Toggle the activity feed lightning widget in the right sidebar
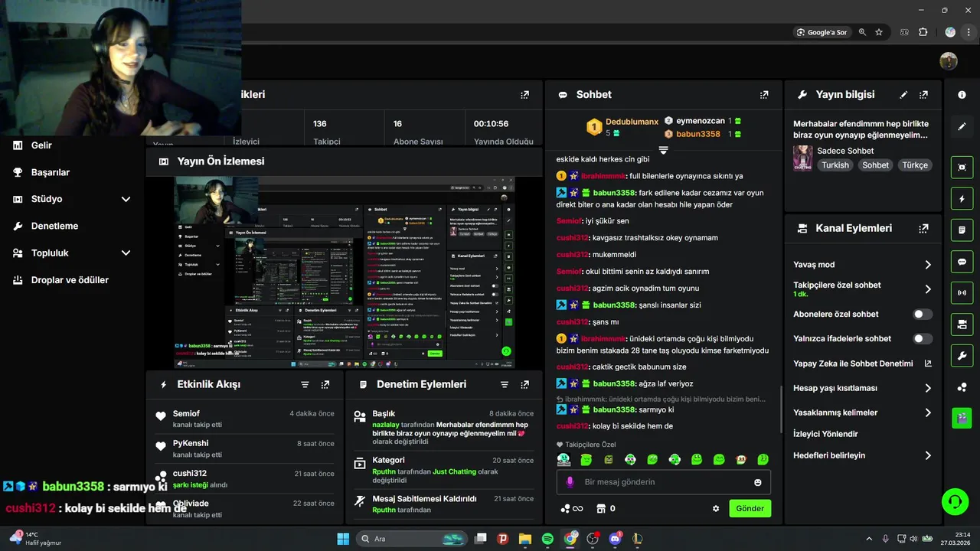The width and height of the screenshot is (980, 551). tap(962, 199)
